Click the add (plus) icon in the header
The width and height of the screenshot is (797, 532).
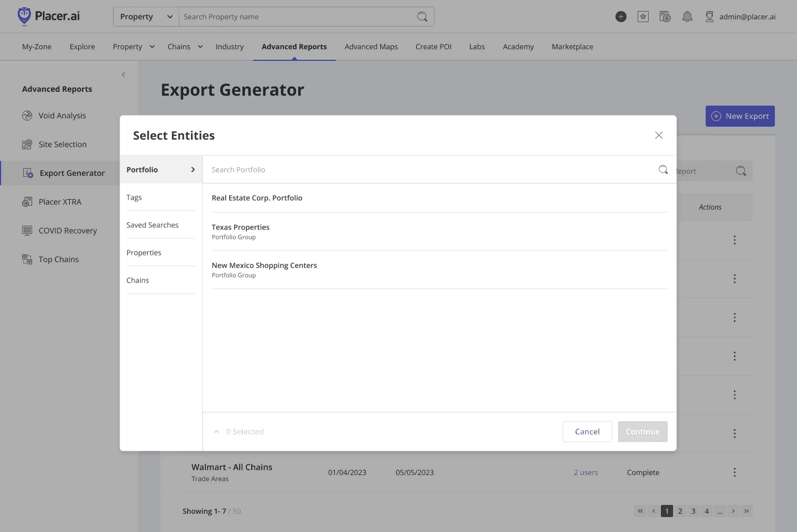pyautogui.click(x=620, y=17)
